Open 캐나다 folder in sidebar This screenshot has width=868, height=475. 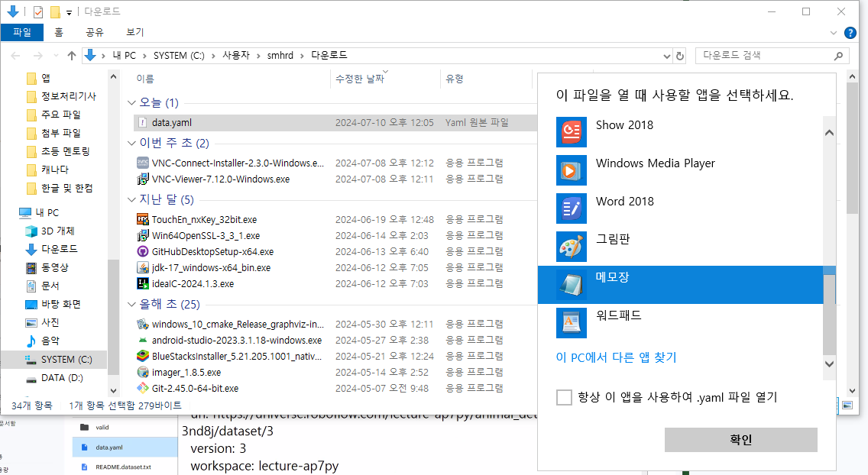[55, 170]
